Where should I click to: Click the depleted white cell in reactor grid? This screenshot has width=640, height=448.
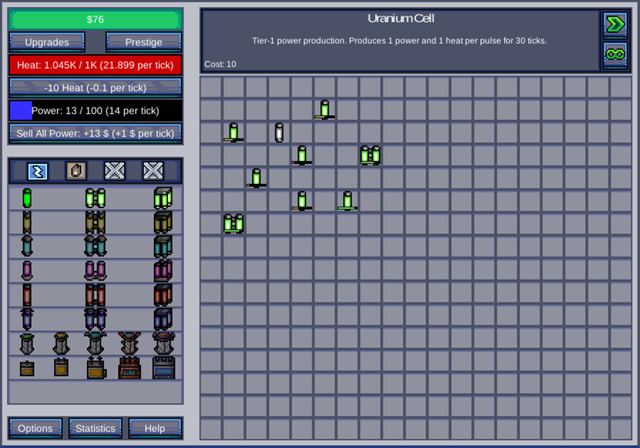point(279,133)
